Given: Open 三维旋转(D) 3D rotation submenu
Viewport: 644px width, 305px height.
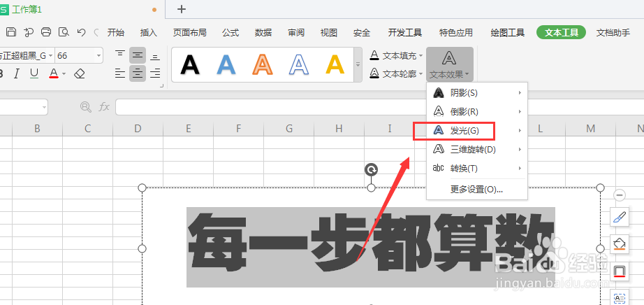Looking at the screenshot, I should (477, 150).
